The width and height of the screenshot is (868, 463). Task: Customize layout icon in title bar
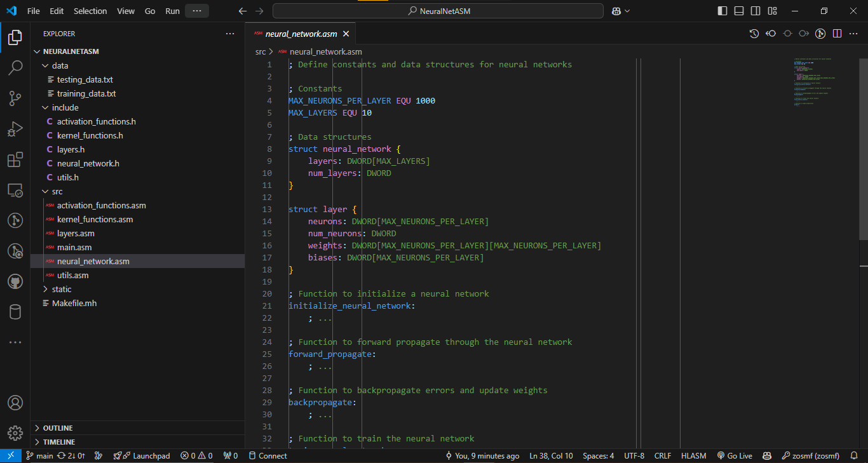coord(772,11)
